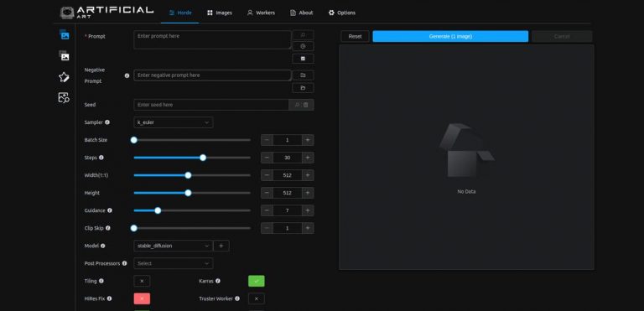This screenshot has width=644, height=311.
Task: Click the Clip Skip slider handle
Action: click(133, 228)
